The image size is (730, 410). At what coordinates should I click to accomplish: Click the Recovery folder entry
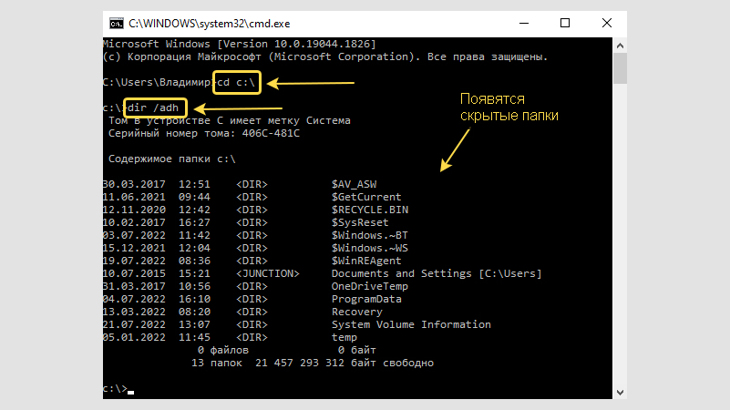(357, 312)
